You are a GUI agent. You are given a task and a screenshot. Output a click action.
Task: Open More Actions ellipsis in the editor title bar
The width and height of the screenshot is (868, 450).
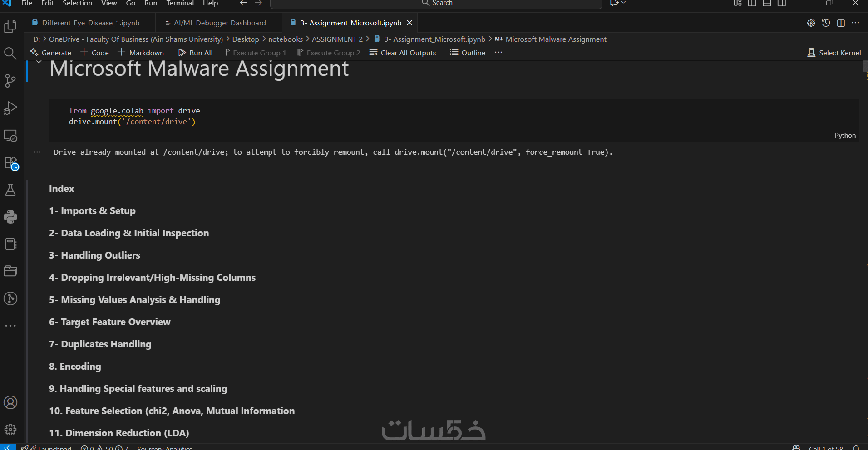(x=855, y=23)
